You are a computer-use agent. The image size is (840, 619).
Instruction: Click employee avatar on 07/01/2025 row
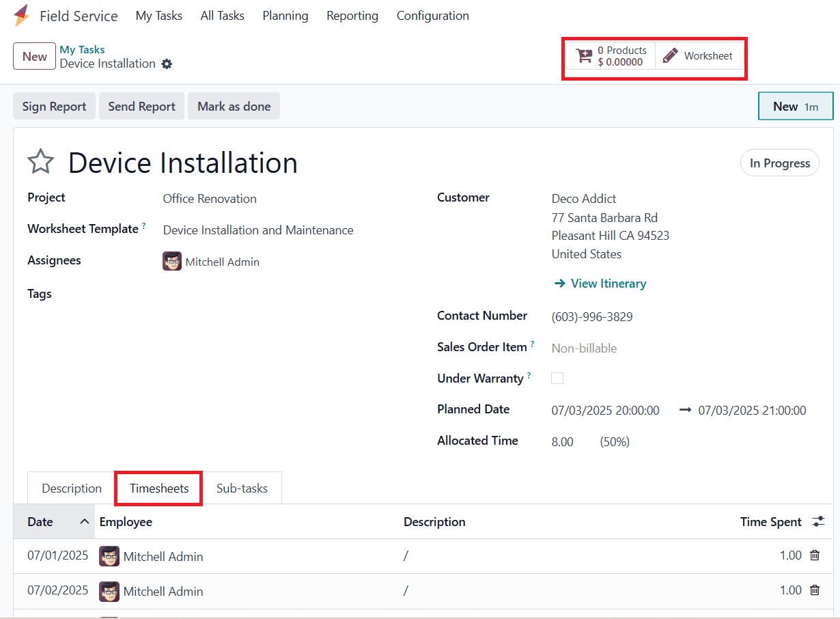[x=109, y=556]
